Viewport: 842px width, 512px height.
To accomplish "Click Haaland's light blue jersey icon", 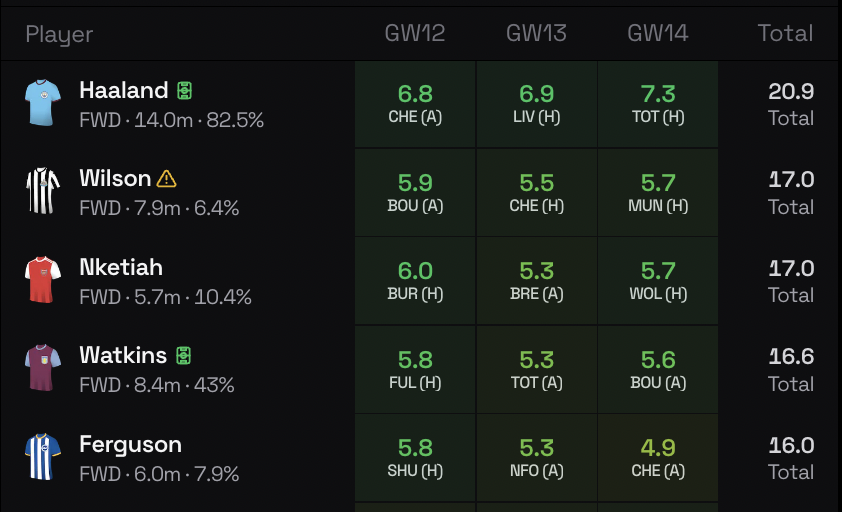I will pyautogui.click(x=43, y=102).
